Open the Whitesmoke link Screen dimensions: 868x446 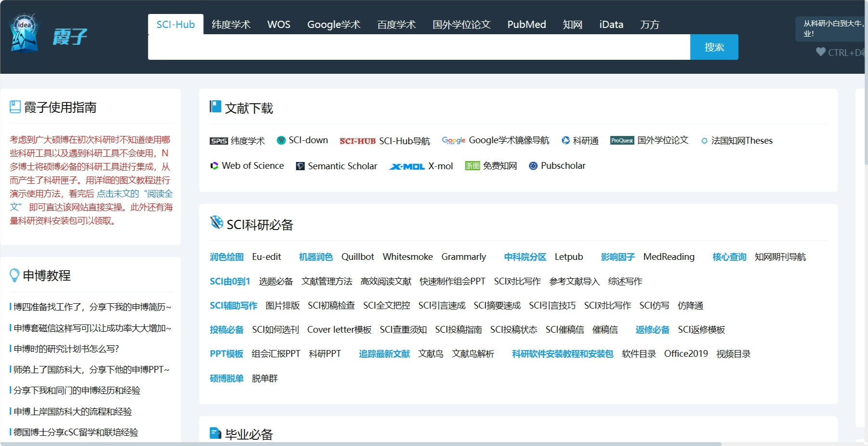tap(408, 257)
